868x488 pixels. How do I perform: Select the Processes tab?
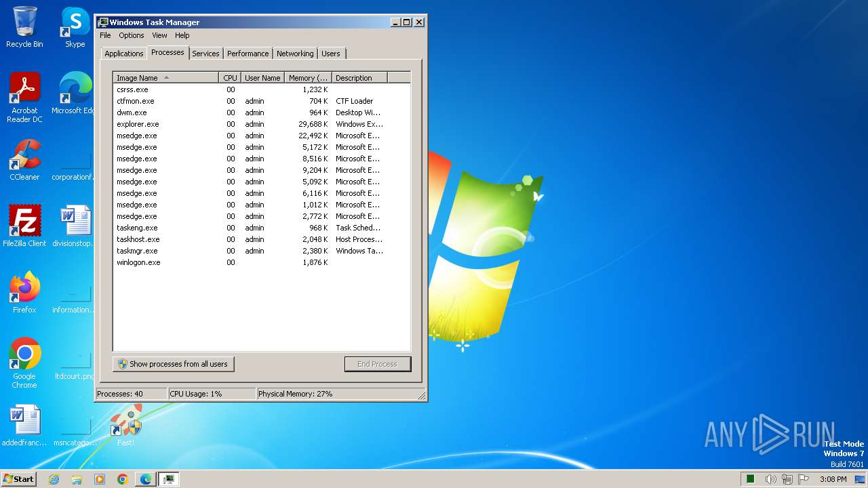click(167, 52)
